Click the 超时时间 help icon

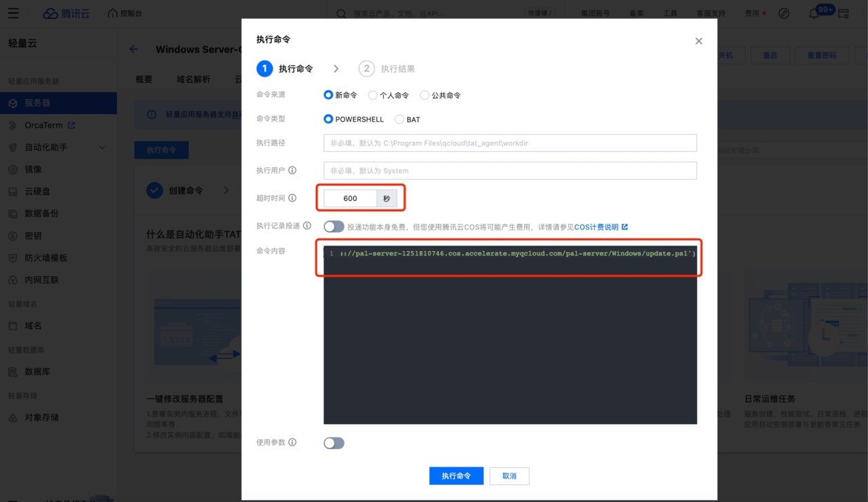[x=292, y=198]
